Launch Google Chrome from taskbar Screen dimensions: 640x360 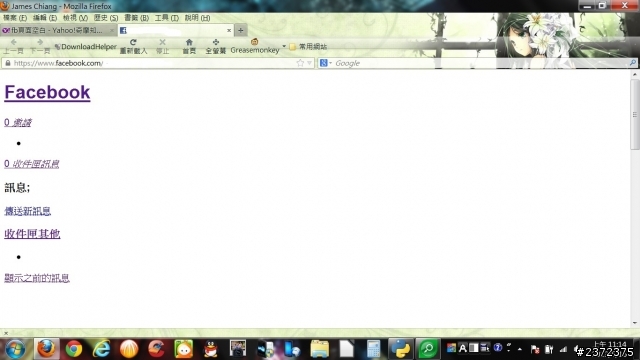74,349
